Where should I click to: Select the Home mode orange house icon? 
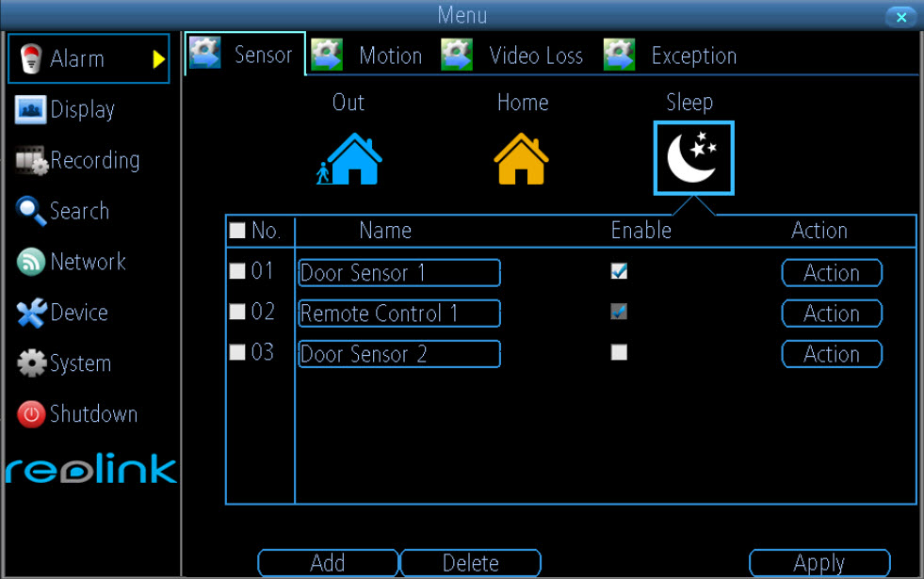point(521,158)
